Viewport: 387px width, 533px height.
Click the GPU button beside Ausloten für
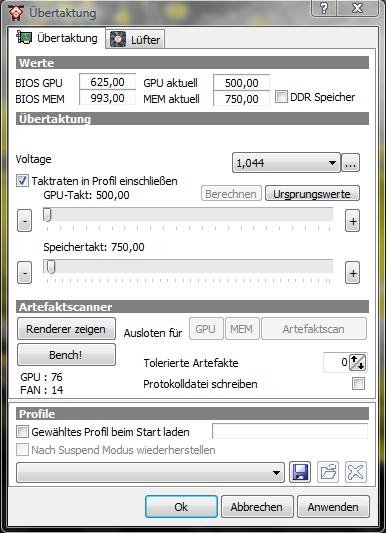[206, 329]
